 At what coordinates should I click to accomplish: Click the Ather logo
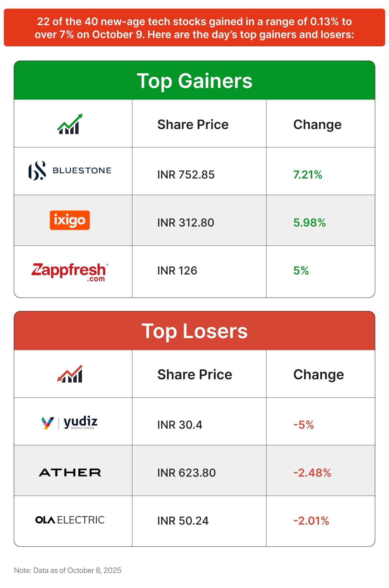(x=70, y=473)
